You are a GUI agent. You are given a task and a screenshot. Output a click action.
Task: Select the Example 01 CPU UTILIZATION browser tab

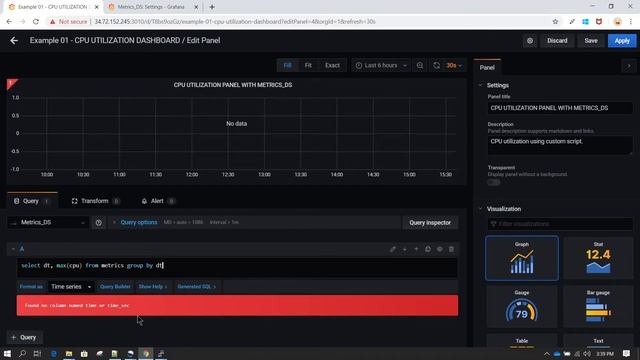tap(52, 7)
